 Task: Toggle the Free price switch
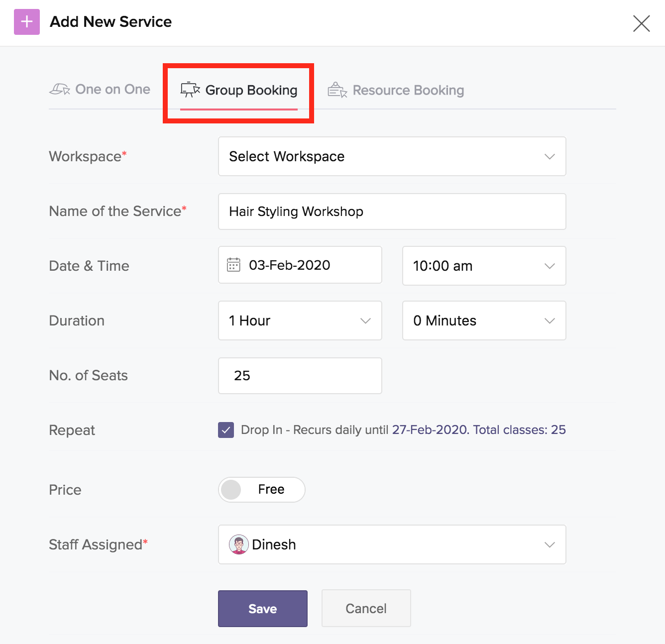(262, 490)
